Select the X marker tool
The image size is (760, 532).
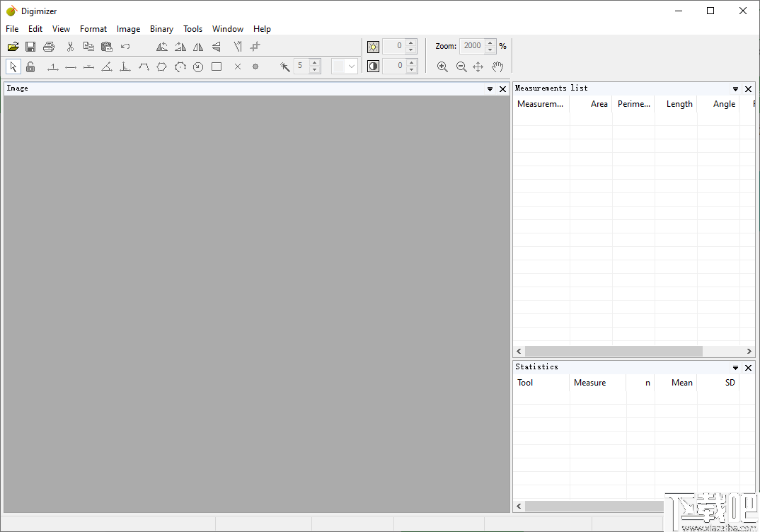click(x=238, y=67)
